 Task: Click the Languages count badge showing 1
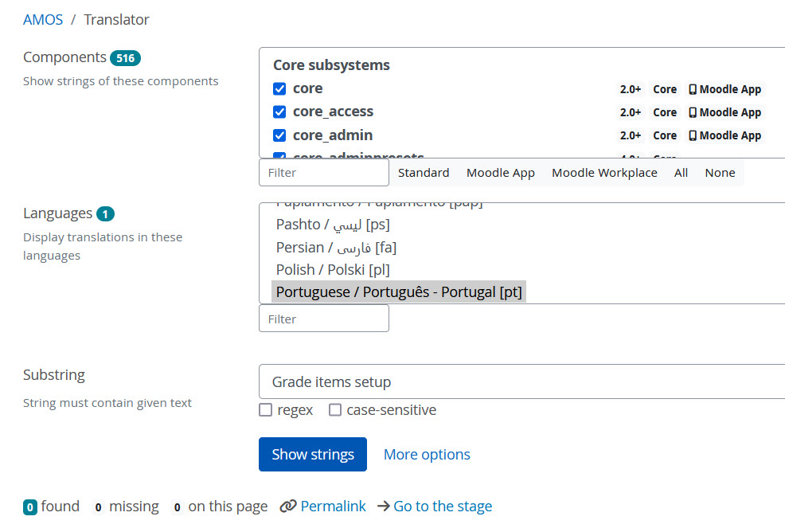[x=105, y=214]
